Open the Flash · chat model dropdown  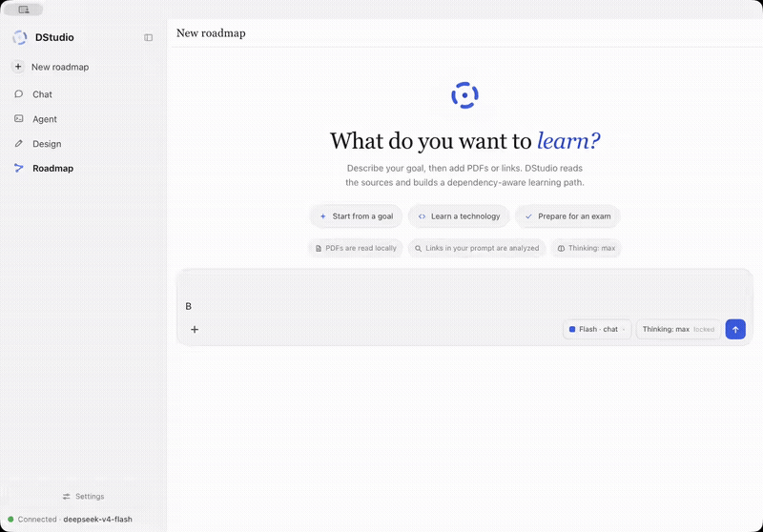pos(597,329)
